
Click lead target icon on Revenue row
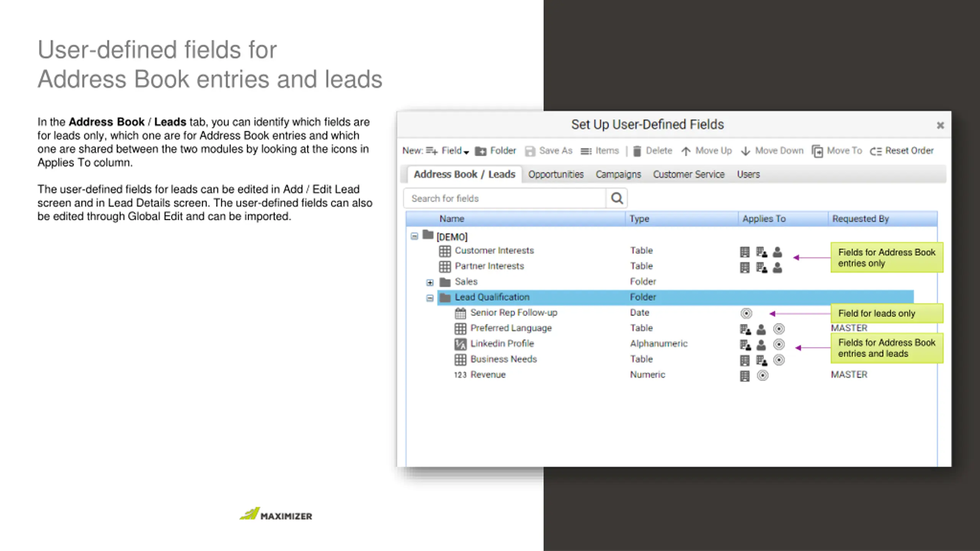763,376
